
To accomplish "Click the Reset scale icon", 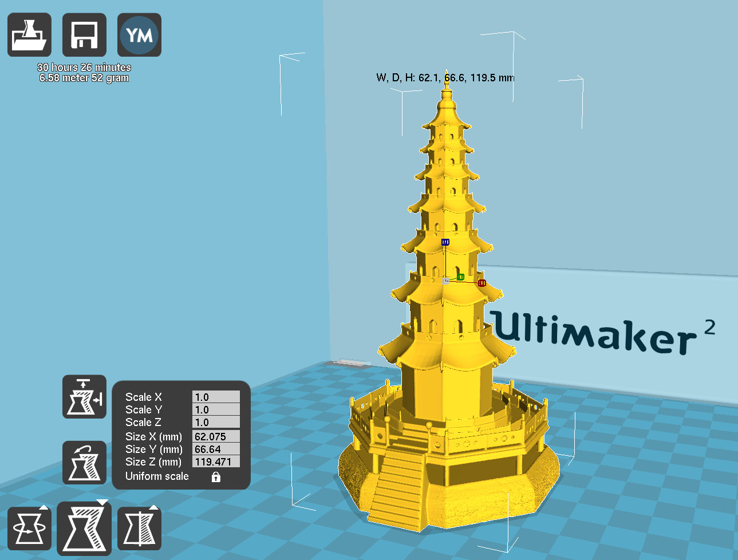I will click(x=84, y=463).
